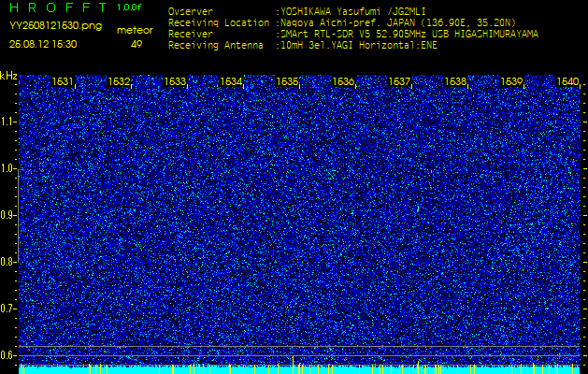This screenshot has width=588, height=374.
Task: Click the 0.9 kHz frequency label
Action: point(8,215)
